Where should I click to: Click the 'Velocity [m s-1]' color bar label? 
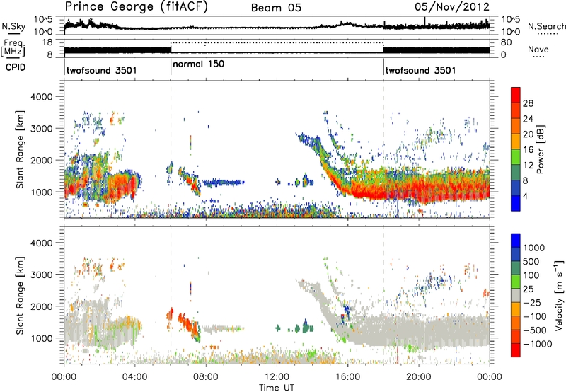point(559,295)
